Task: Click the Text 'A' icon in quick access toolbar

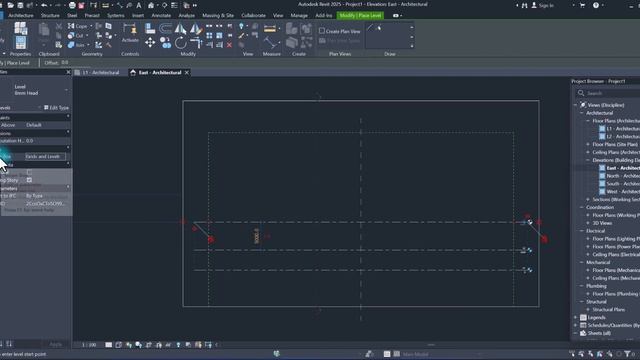Action: tap(139, 5)
